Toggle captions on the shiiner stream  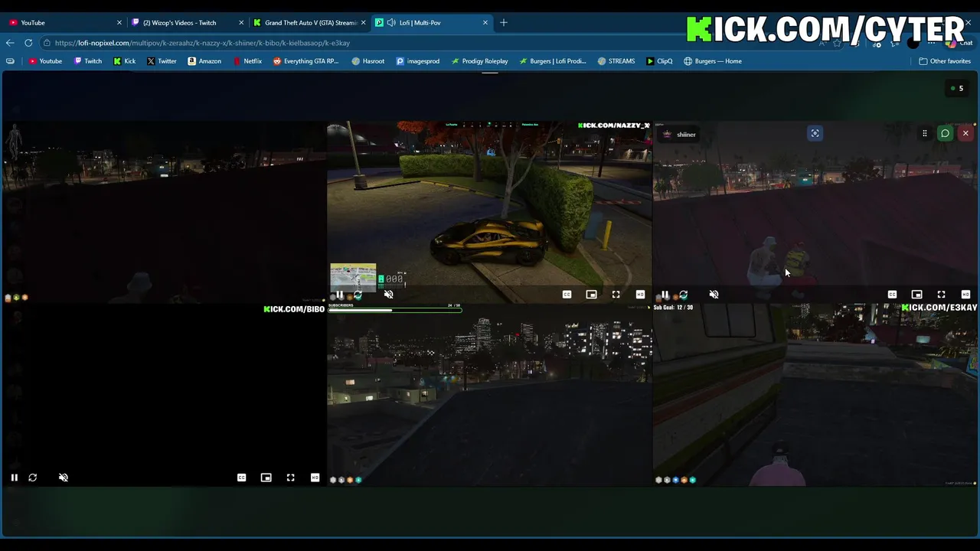point(892,295)
